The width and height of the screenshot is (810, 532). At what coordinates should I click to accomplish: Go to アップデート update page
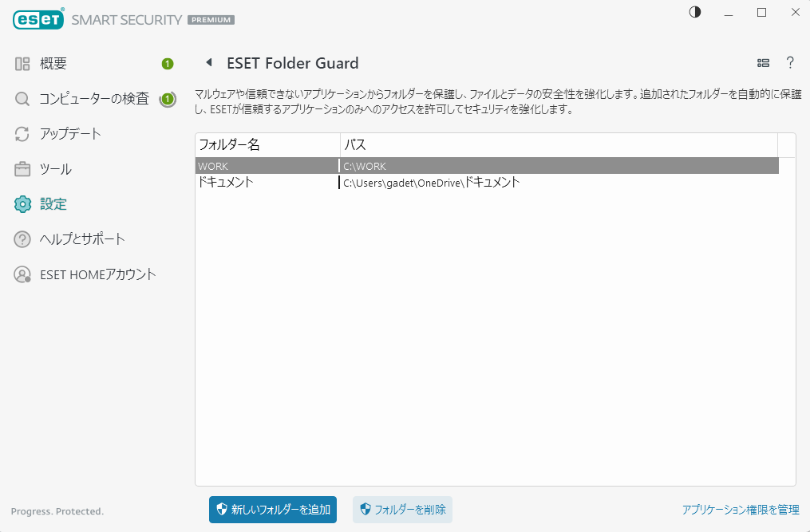70,134
